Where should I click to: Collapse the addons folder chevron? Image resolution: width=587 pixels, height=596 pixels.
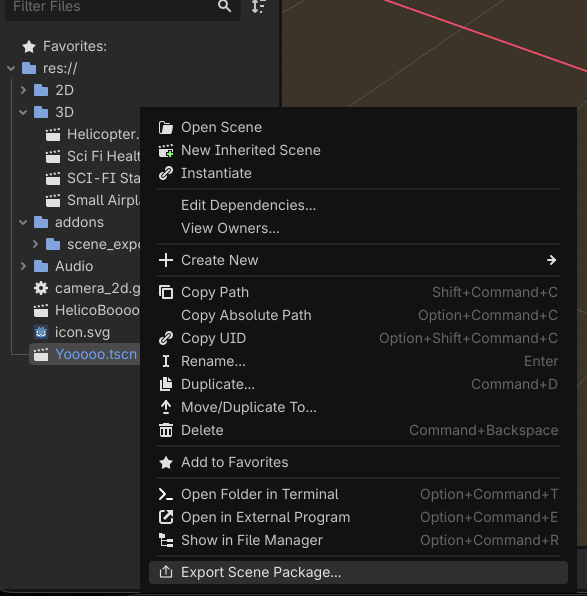coord(23,222)
